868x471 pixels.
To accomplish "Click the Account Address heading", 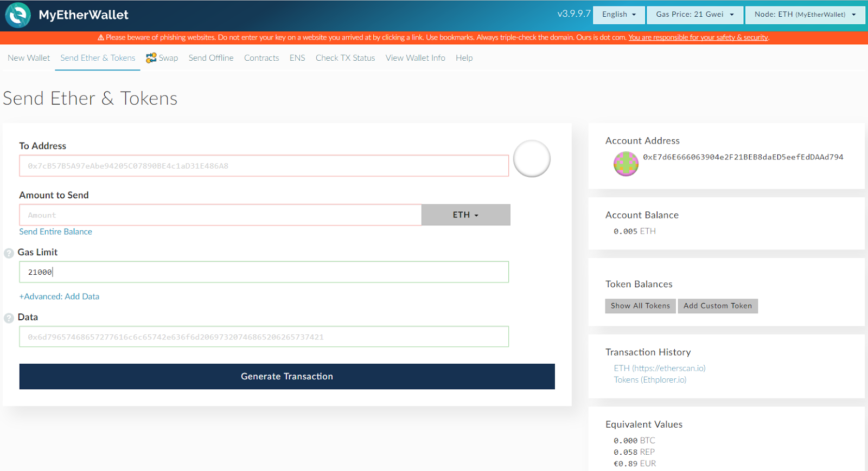I will tap(642, 141).
